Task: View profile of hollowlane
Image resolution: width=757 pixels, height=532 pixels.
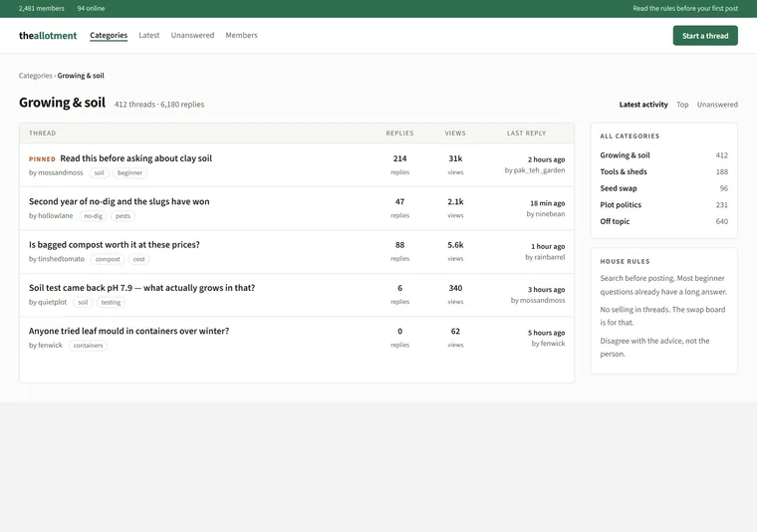Action: pos(56,216)
